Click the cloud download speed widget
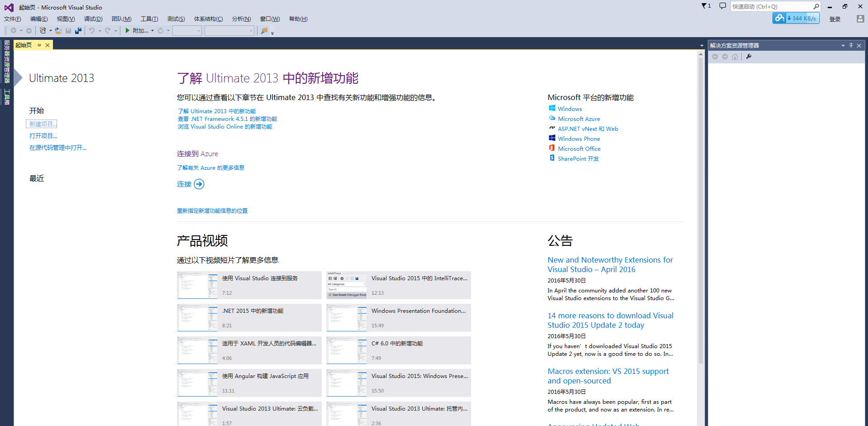This screenshot has height=426, width=868. (796, 18)
